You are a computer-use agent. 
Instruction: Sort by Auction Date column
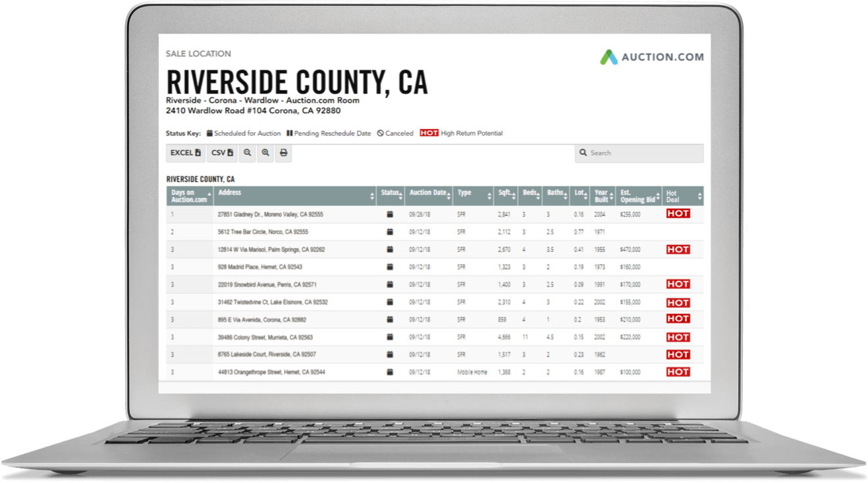(x=428, y=195)
